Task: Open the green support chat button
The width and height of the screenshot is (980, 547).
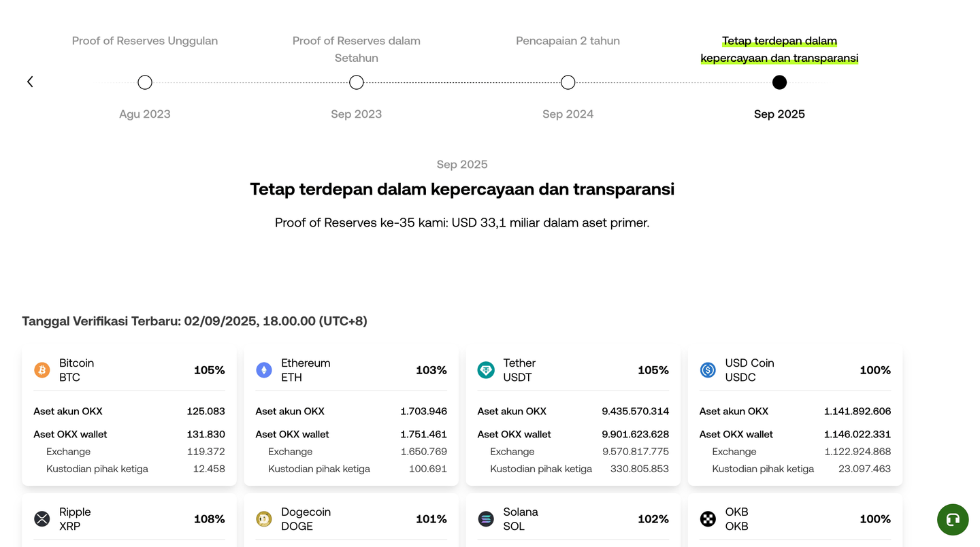Action: pyautogui.click(x=953, y=520)
